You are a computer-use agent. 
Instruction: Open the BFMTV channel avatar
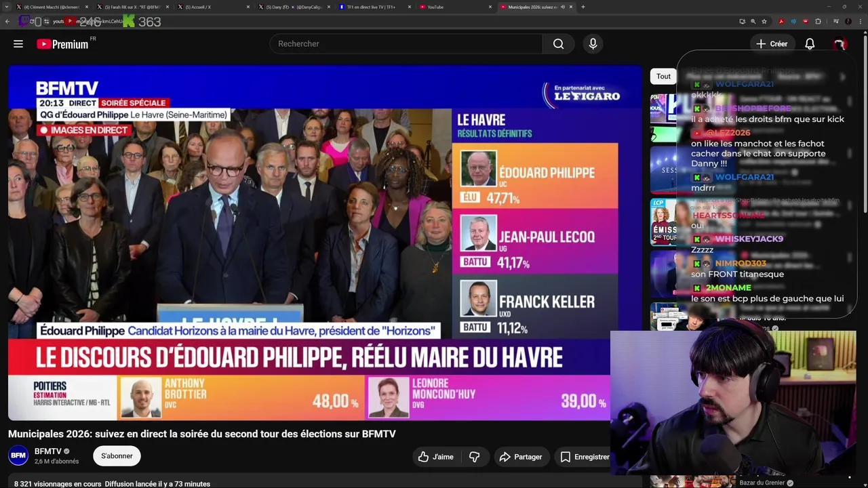[18, 455]
